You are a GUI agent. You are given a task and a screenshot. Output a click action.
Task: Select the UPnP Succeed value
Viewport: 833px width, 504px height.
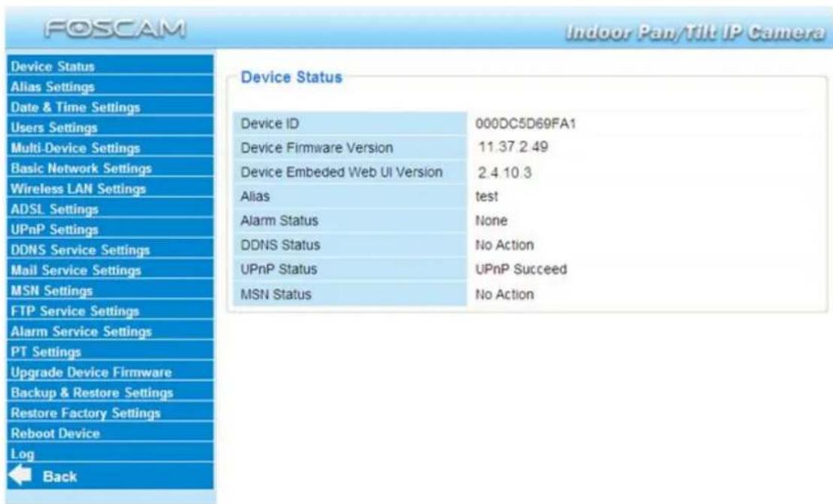click(x=521, y=269)
